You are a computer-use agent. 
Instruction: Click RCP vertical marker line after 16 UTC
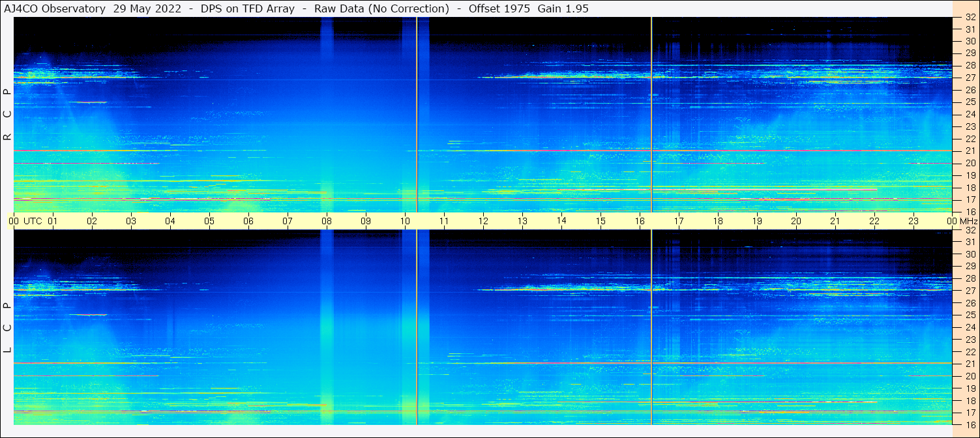point(651,115)
